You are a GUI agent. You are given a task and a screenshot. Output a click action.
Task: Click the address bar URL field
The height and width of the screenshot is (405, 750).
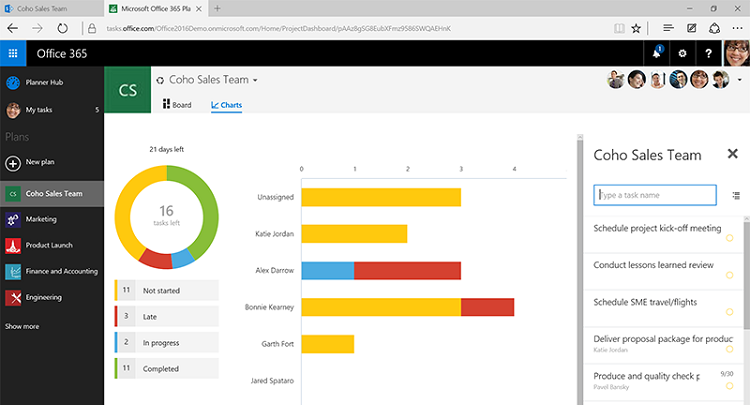pyautogui.click(x=277, y=28)
